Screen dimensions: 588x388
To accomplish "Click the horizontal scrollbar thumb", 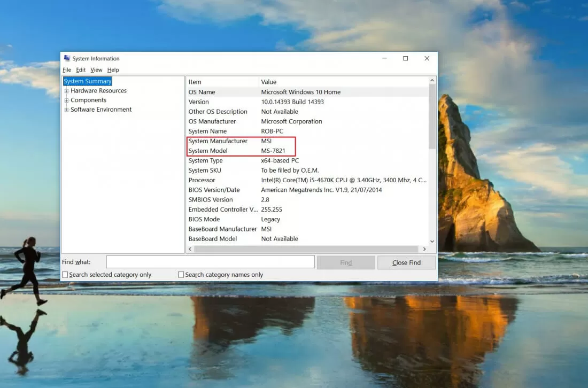I will 306,249.
